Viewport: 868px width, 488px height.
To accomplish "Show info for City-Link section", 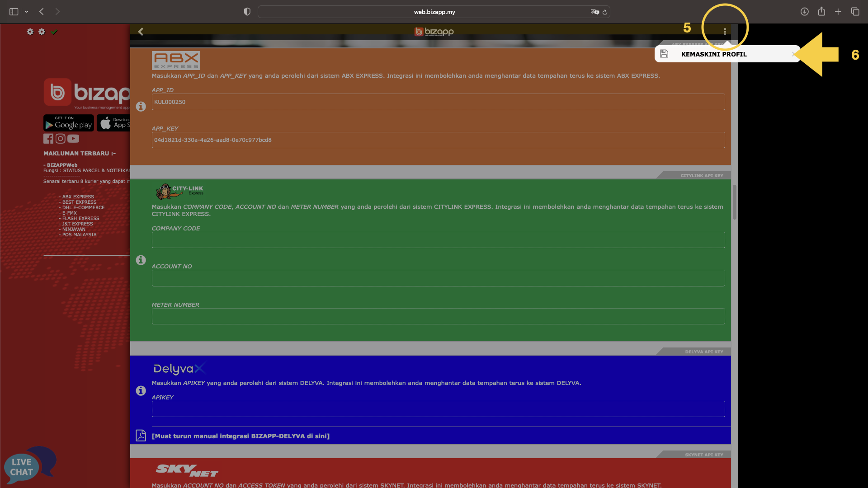I will point(141,260).
